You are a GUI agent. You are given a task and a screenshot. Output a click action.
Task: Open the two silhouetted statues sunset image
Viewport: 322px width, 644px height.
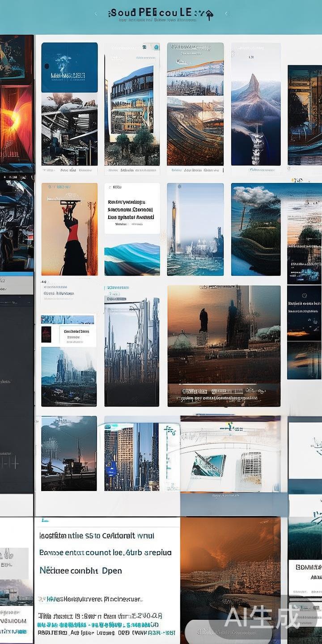pyautogui.click(x=224, y=333)
